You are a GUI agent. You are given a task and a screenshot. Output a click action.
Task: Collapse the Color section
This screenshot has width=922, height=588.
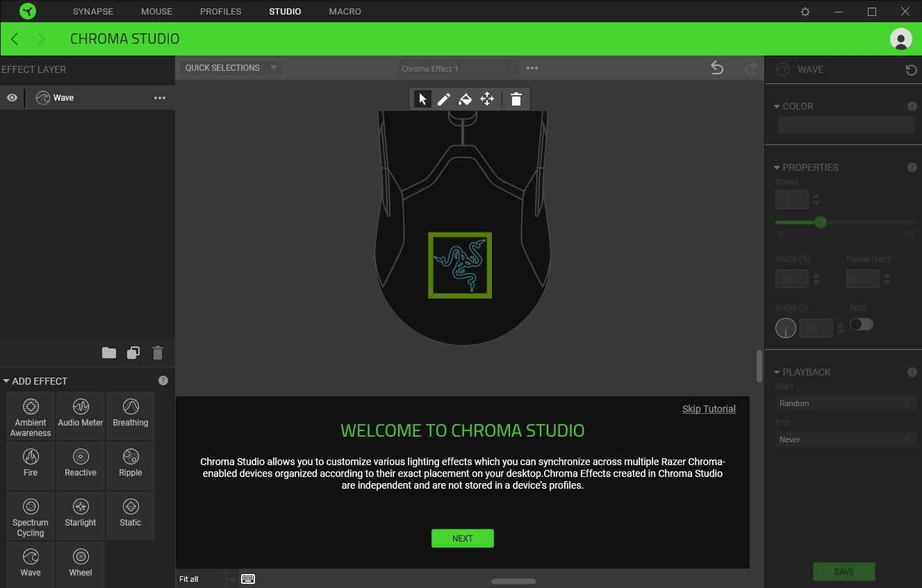[777, 106]
